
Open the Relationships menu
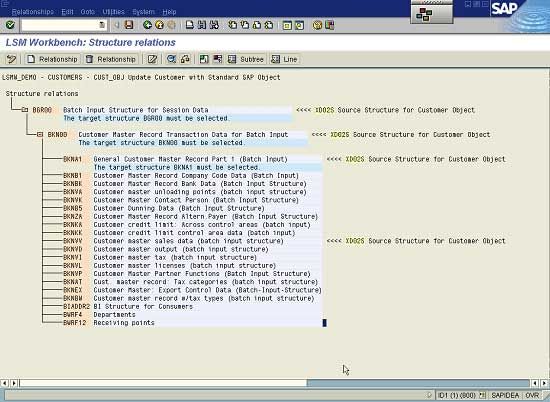[x=33, y=12]
